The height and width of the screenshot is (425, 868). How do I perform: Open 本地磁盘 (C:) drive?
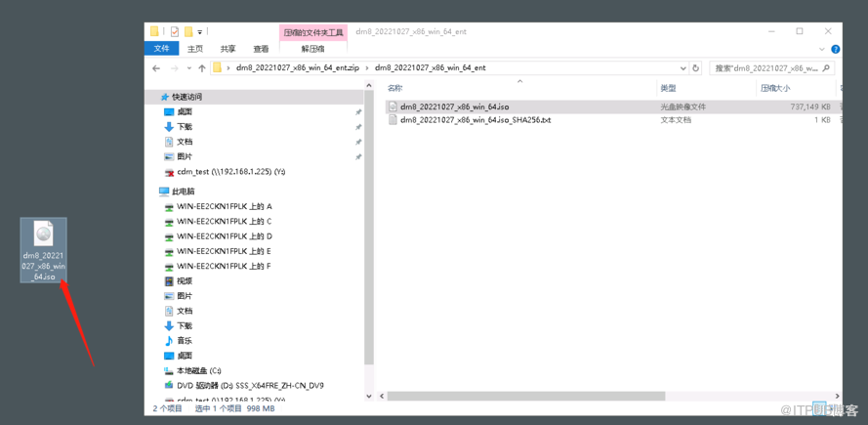[x=198, y=371]
